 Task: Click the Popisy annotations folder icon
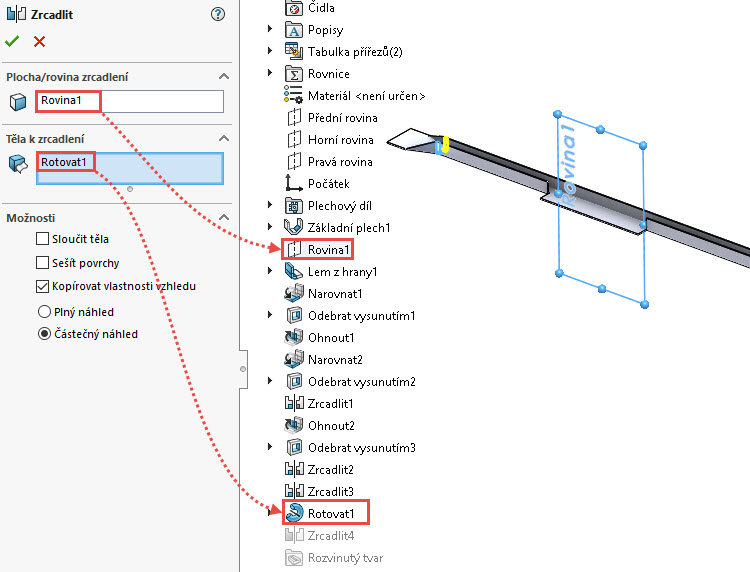294,30
